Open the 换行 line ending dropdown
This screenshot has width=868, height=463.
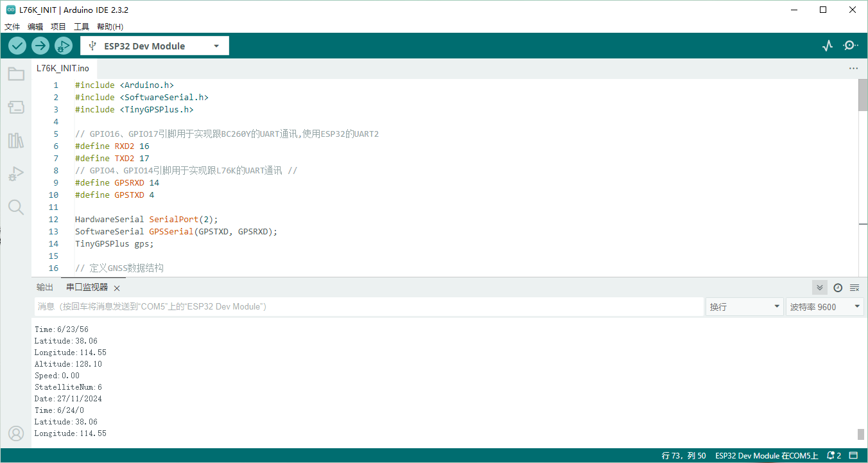click(744, 307)
